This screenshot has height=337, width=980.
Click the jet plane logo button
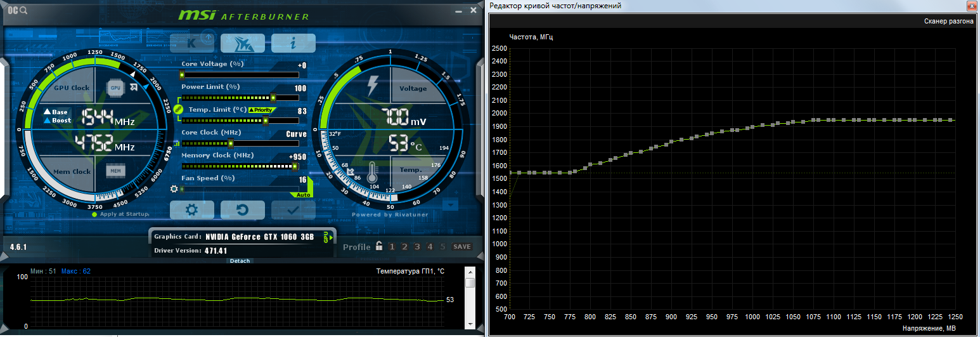click(243, 43)
